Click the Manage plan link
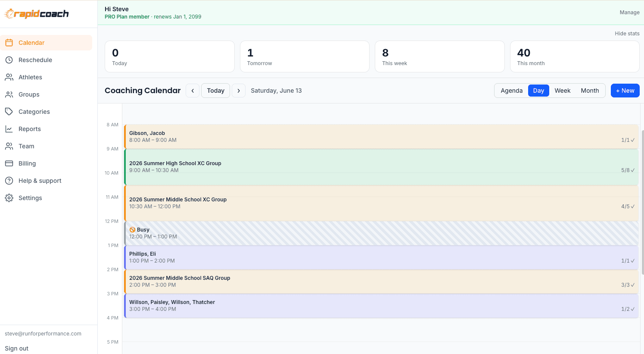Viewport: 644px width, 354px height. coord(629,13)
